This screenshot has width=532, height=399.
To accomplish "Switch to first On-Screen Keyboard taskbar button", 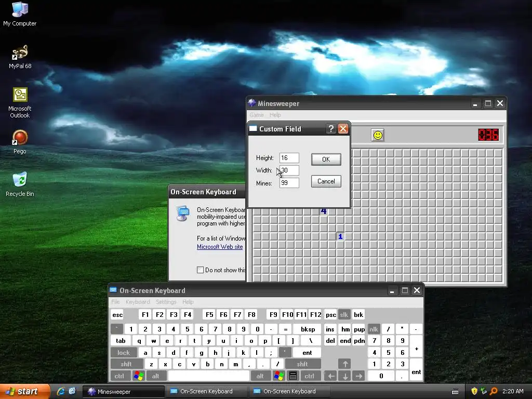I will [x=207, y=392].
